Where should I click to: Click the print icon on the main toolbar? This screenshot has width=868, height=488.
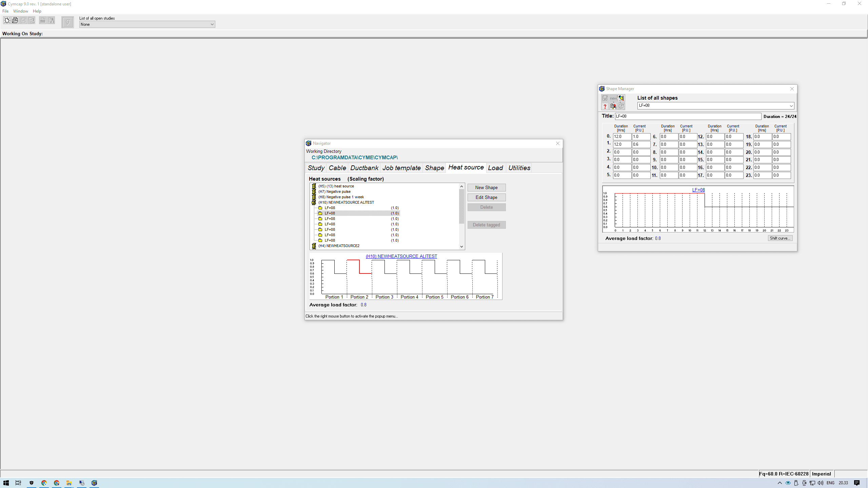coord(42,20)
